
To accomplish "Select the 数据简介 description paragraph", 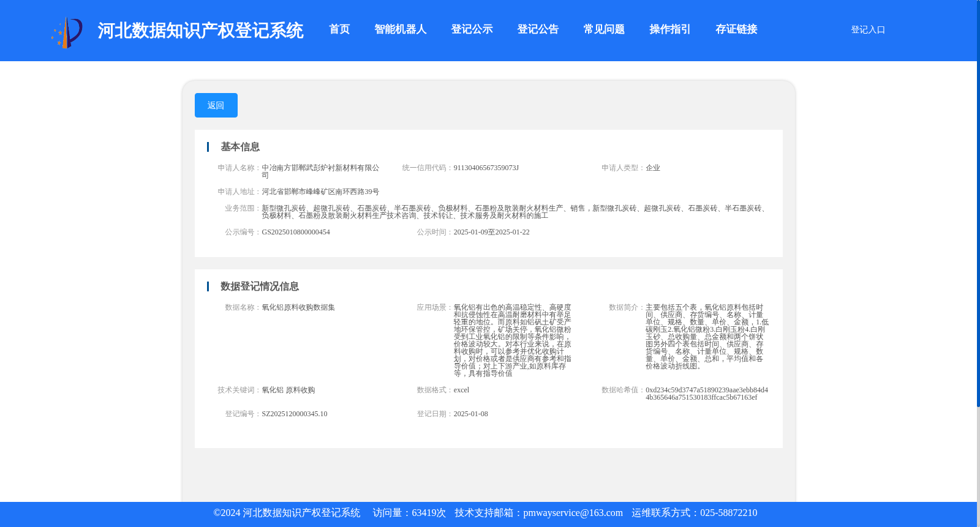I will tap(707, 337).
